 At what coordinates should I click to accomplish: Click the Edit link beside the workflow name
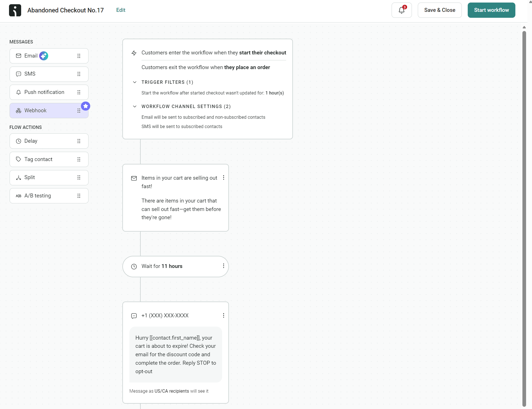click(121, 10)
